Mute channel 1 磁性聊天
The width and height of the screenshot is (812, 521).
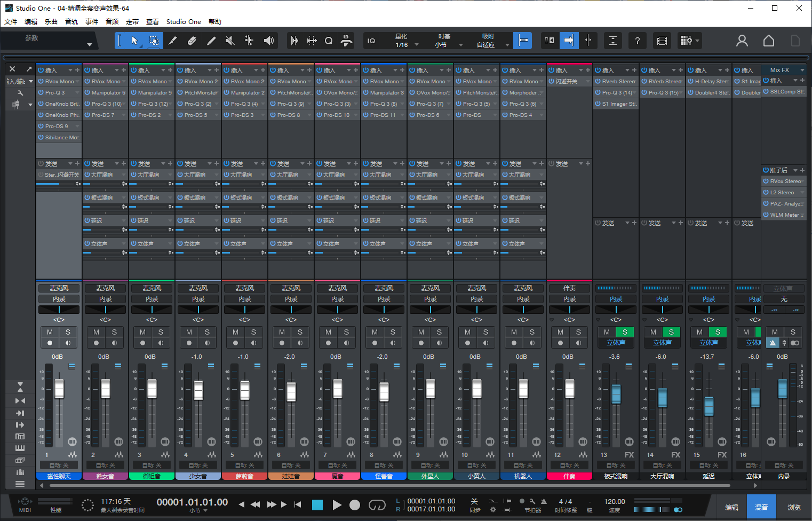point(49,331)
